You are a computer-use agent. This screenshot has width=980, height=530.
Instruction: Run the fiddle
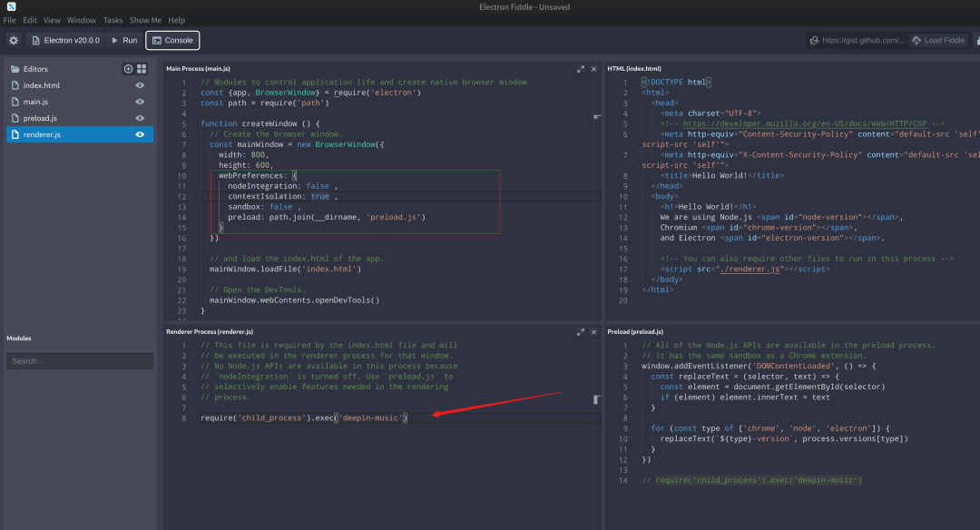(124, 40)
